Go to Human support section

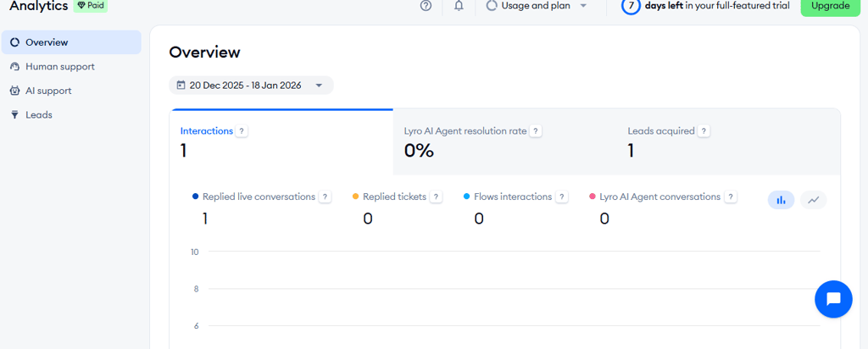coord(59,66)
